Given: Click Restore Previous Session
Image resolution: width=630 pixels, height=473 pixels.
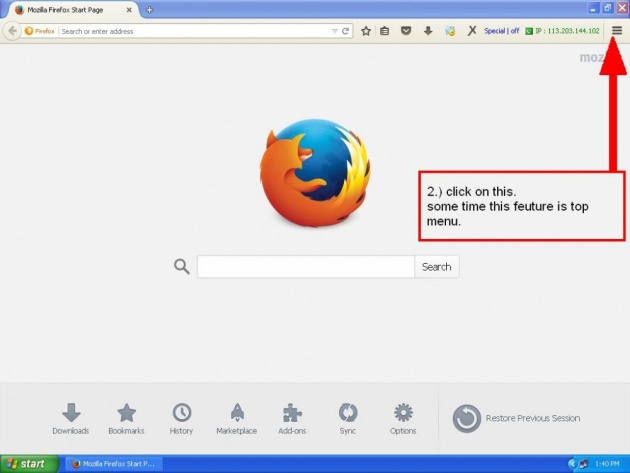Looking at the screenshot, I should point(516,418).
